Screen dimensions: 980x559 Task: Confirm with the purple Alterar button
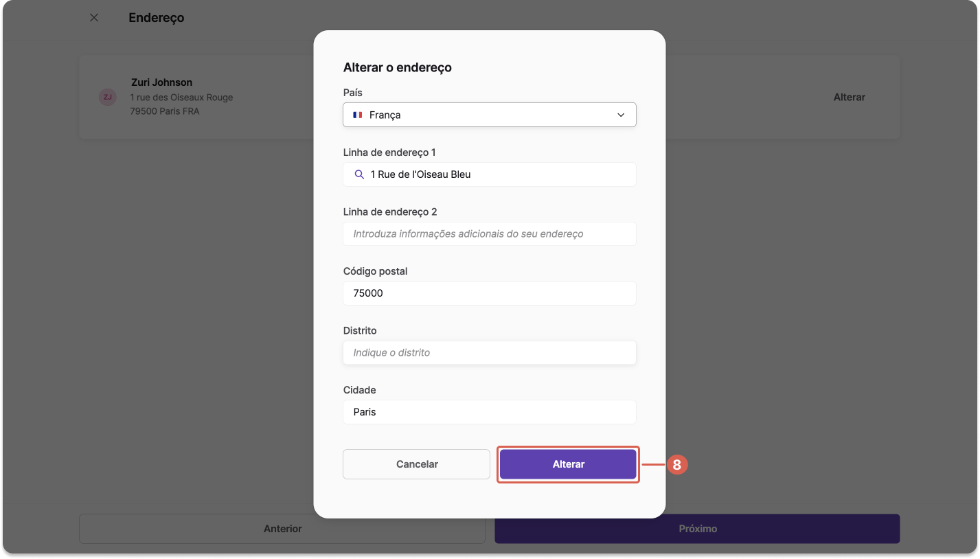[x=569, y=464]
